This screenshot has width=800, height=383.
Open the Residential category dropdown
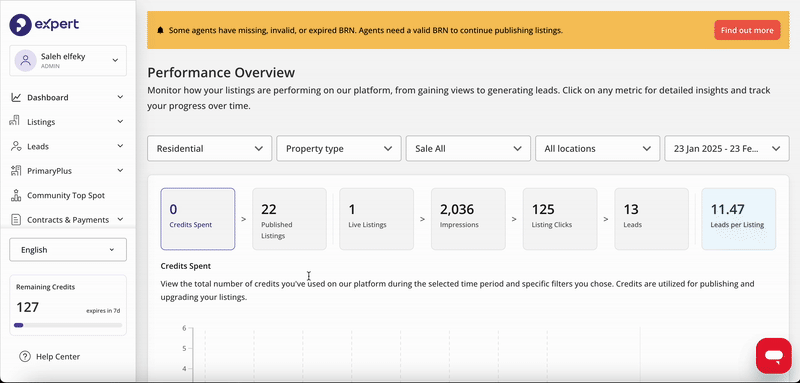point(210,148)
